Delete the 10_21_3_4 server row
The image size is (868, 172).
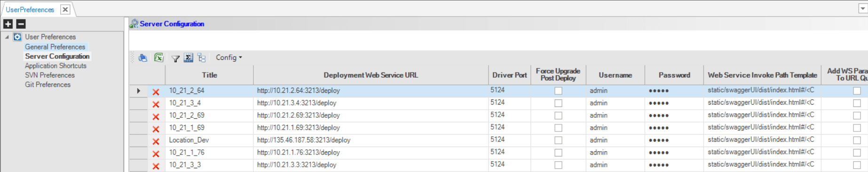coord(156,104)
